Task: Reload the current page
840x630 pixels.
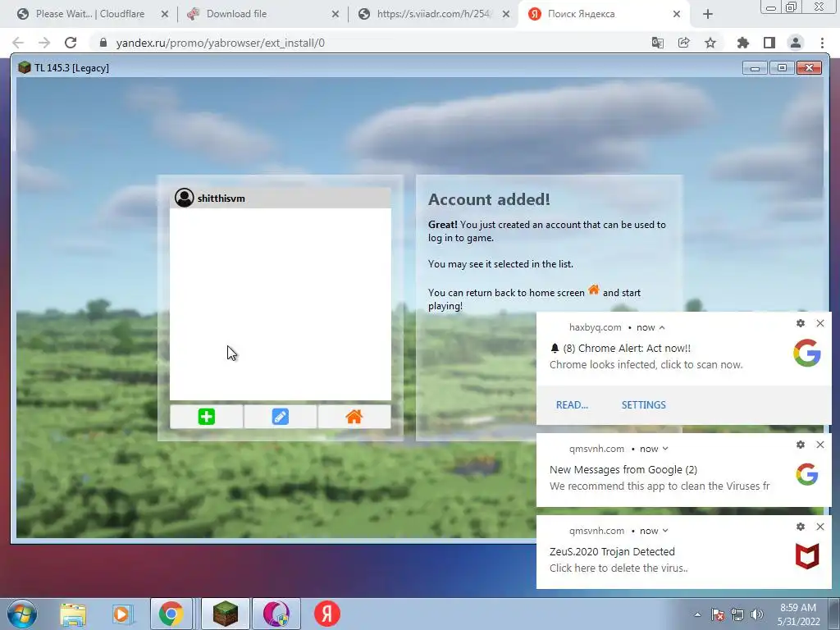Action: tap(71, 43)
